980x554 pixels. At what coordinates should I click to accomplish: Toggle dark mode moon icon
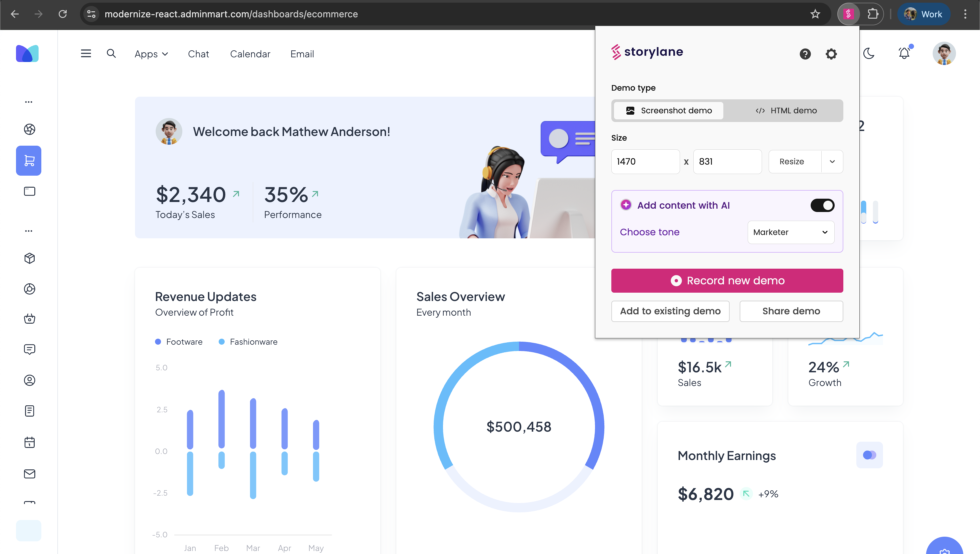click(869, 53)
